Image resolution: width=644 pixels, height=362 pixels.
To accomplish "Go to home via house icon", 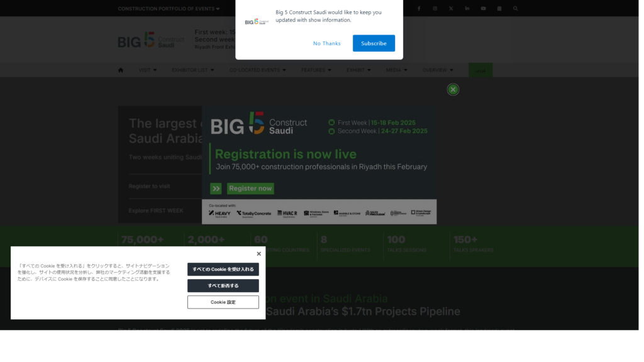I will pyautogui.click(x=121, y=70).
